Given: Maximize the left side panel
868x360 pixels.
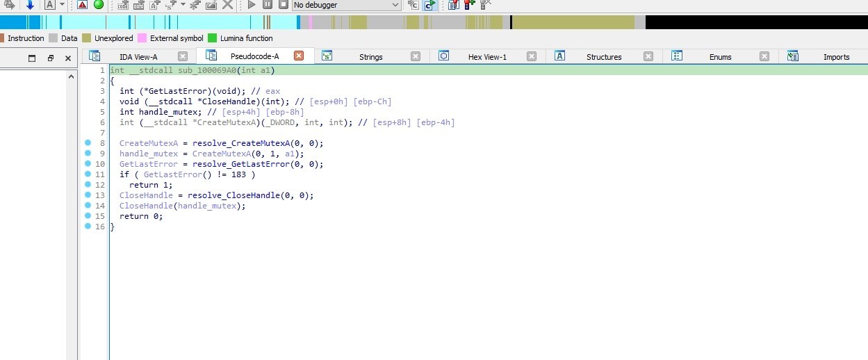Looking at the screenshot, I should pos(32,58).
